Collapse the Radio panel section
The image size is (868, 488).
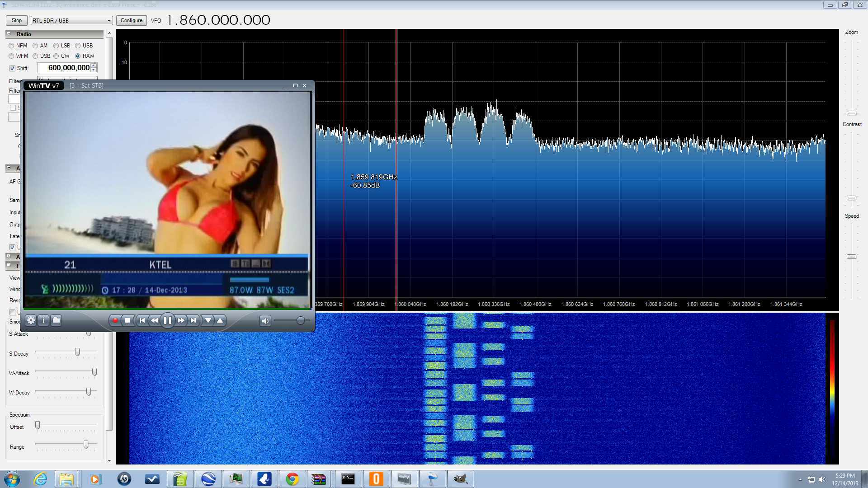pos(9,34)
